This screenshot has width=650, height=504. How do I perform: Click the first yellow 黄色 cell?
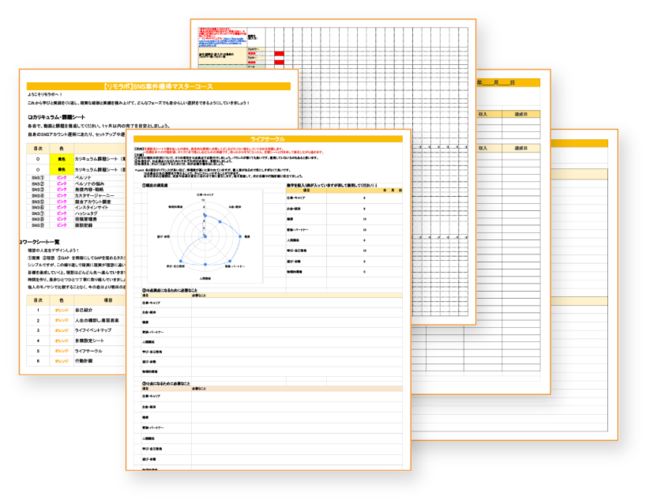point(61,159)
